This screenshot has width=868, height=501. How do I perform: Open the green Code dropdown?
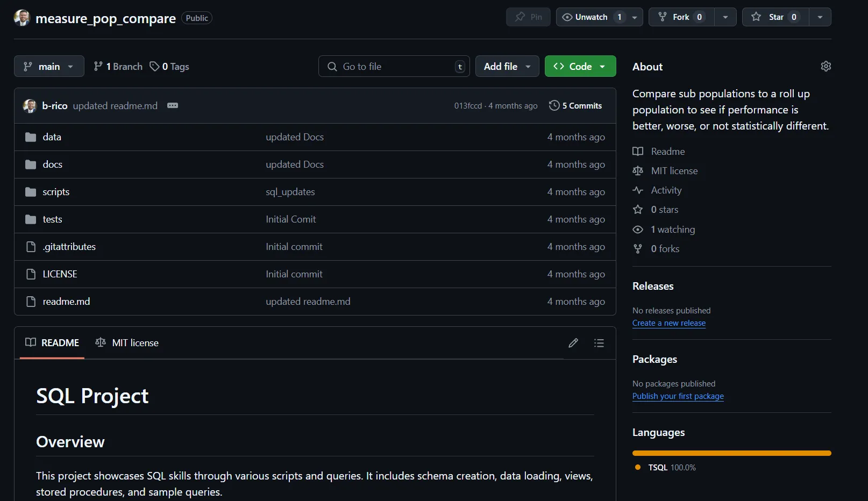tap(580, 67)
